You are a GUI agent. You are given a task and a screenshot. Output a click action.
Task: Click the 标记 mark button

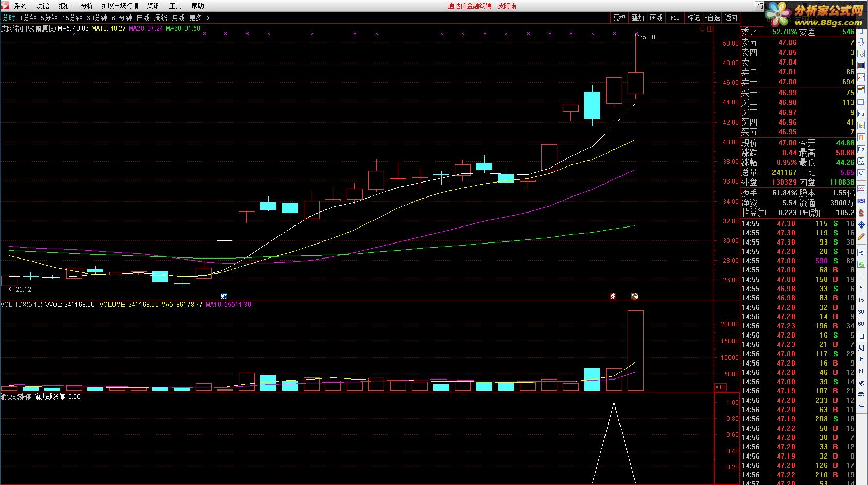coord(693,18)
